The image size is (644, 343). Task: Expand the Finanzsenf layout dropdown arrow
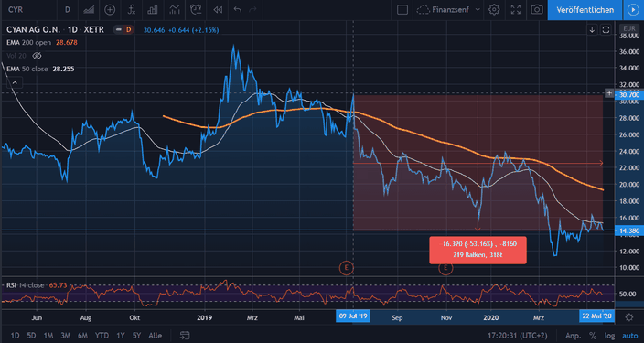478,9
